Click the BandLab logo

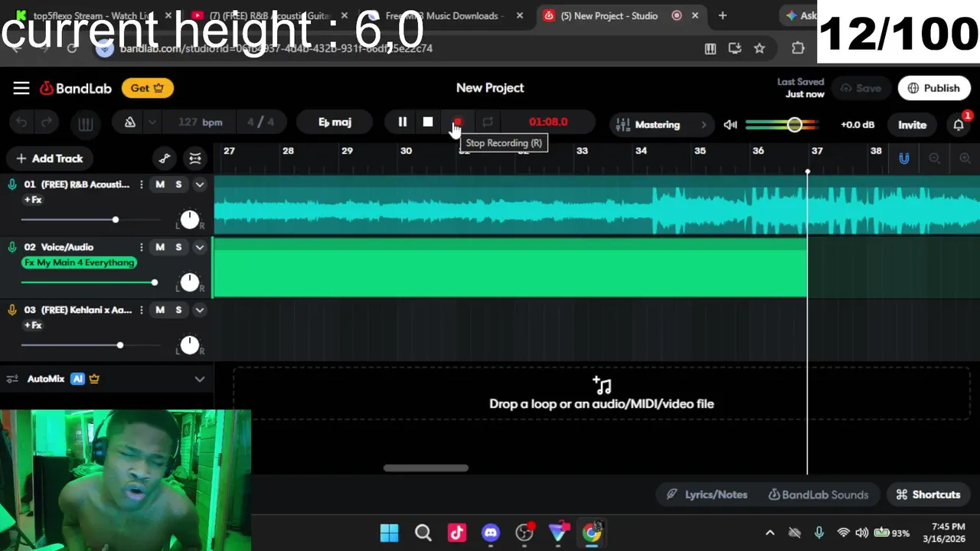click(x=76, y=88)
